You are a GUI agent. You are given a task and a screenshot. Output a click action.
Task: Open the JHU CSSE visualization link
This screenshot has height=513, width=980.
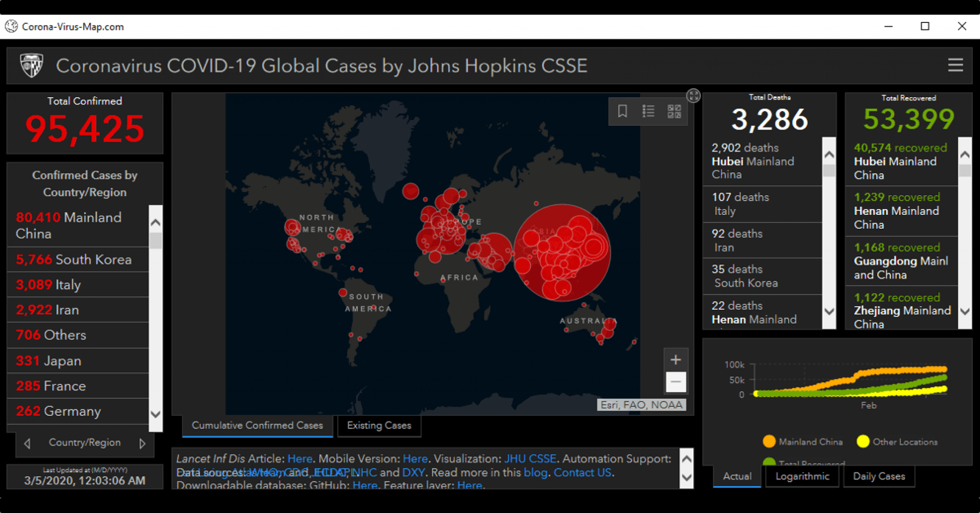pyautogui.click(x=530, y=458)
